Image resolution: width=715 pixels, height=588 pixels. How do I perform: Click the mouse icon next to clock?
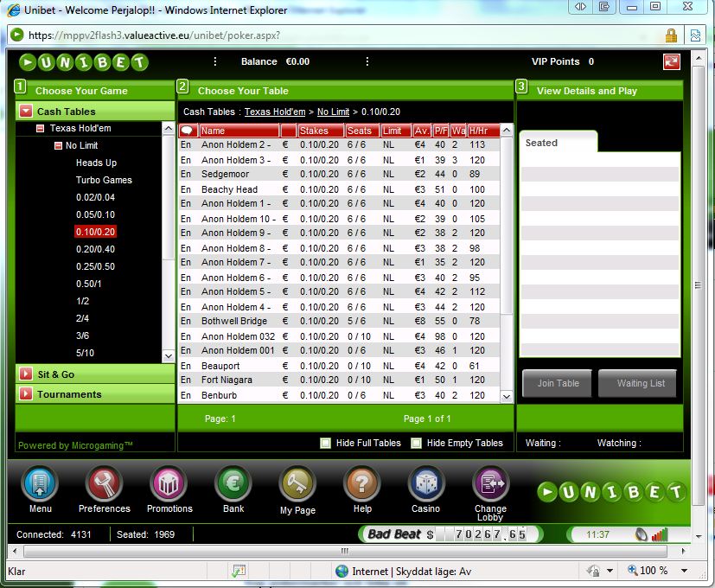click(x=642, y=534)
